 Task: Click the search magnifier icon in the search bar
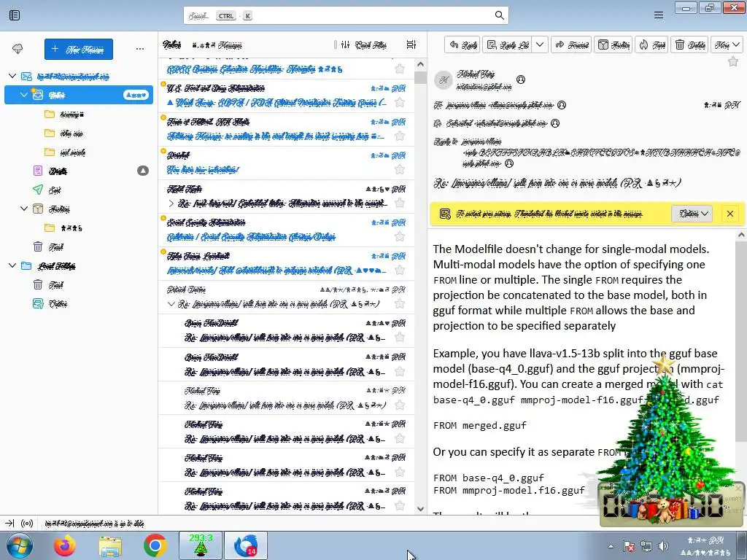(x=499, y=15)
